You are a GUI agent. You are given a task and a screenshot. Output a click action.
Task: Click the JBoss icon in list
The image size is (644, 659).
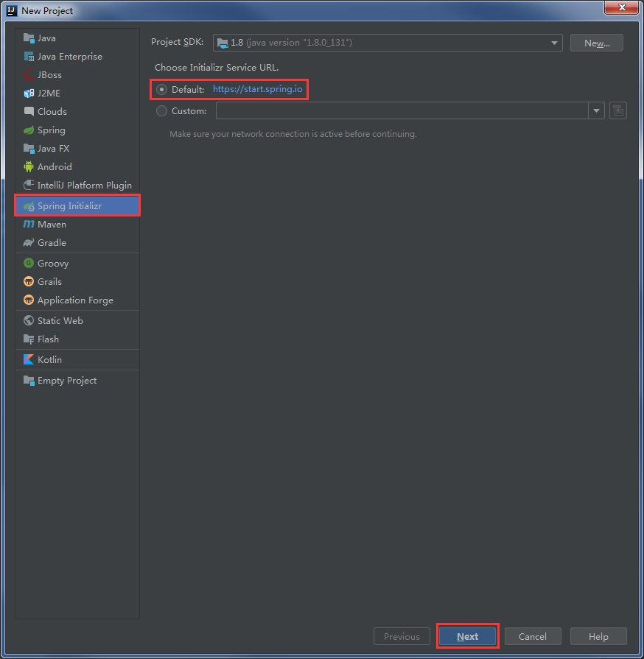click(29, 75)
